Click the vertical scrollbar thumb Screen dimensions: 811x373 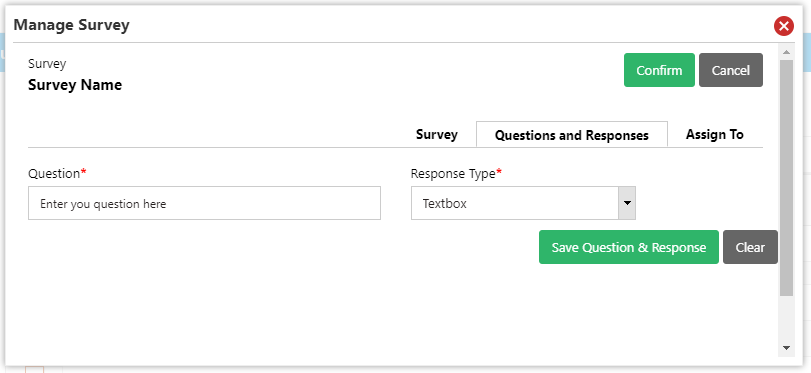[x=786, y=177]
